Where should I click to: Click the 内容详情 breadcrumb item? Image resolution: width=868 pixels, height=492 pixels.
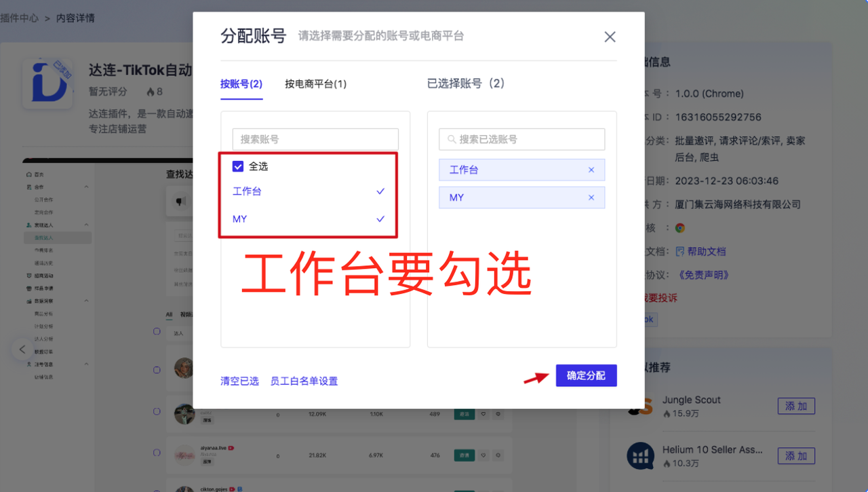tap(75, 18)
